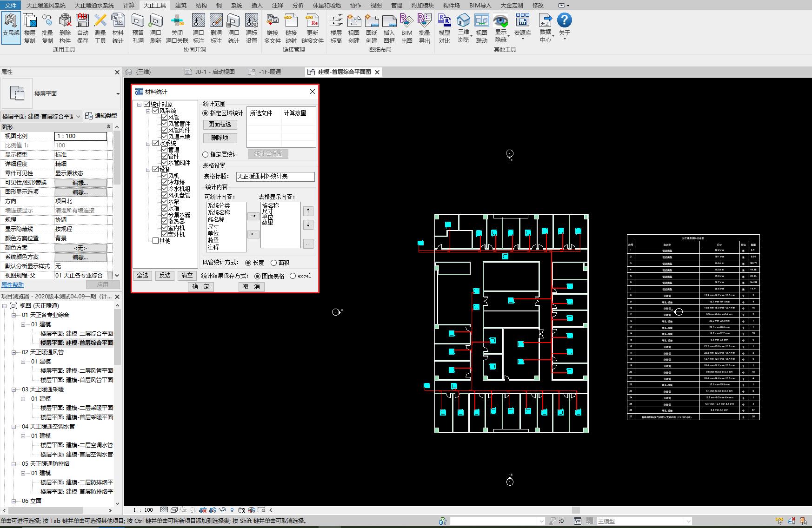The image size is (812, 528).
Task: Open the floor plan view selector dropdown
Action: (78, 116)
